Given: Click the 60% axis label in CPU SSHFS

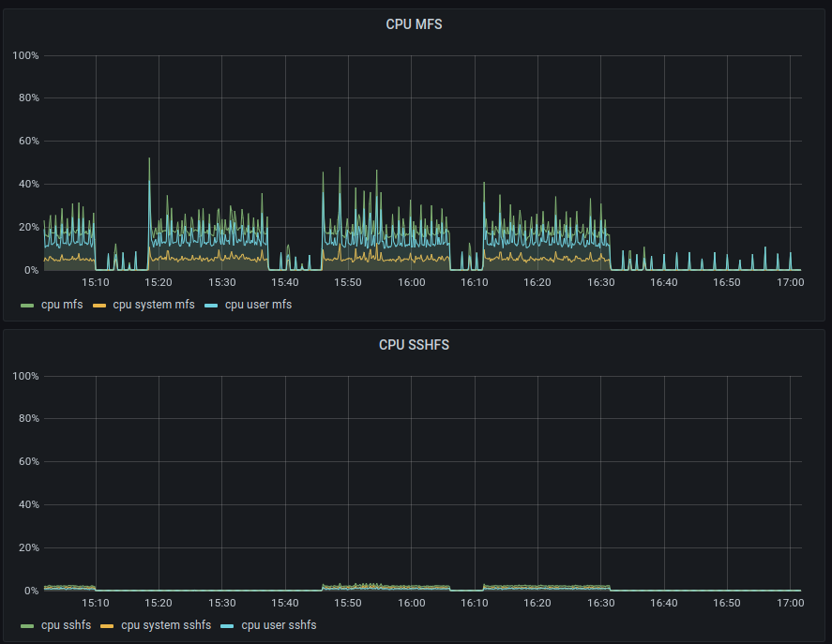Looking at the screenshot, I should 28,462.
